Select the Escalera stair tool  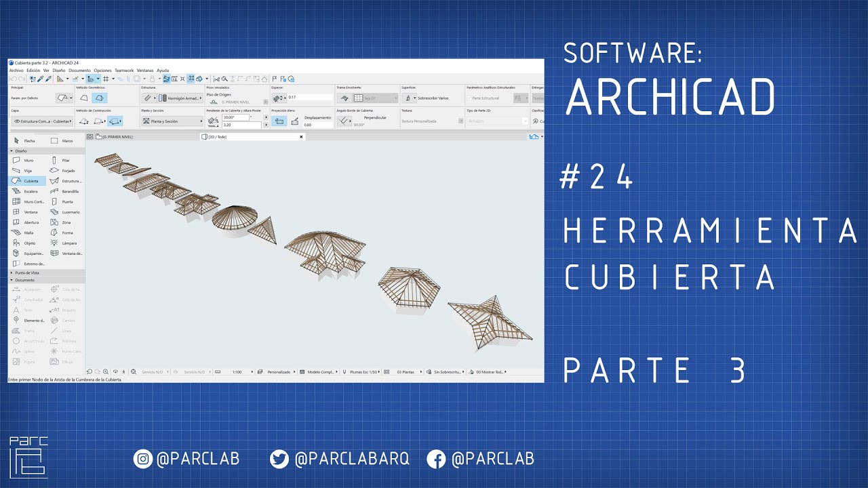pyautogui.click(x=27, y=191)
